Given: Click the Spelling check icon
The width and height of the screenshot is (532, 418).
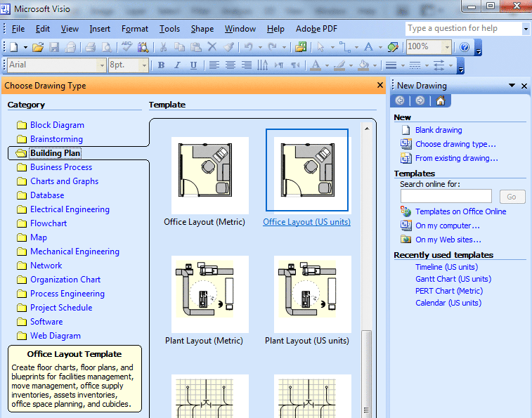Looking at the screenshot, I should 127,47.
